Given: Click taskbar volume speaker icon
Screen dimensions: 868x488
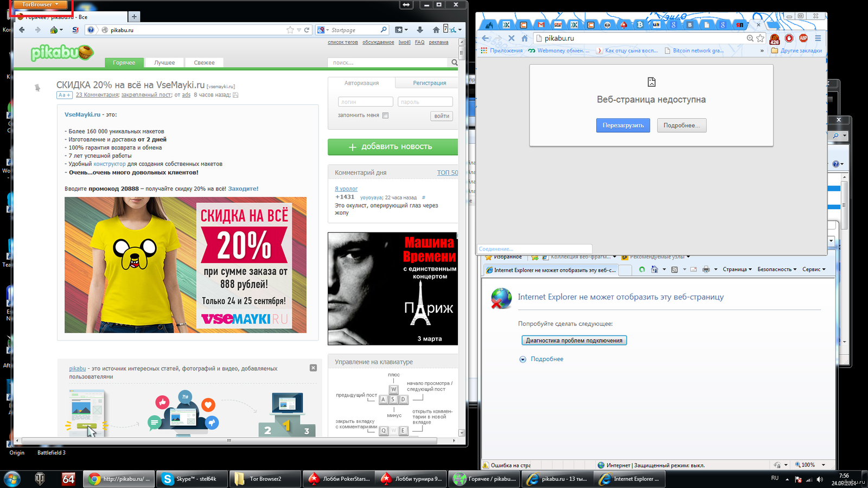Looking at the screenshot, I should (x=820, y=479).
